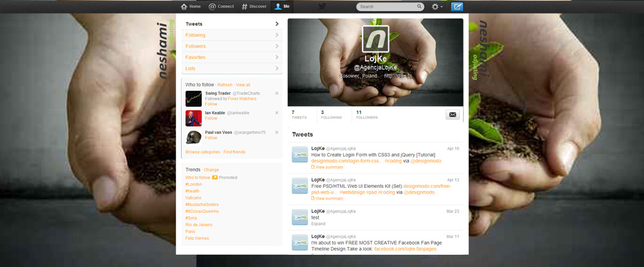The image size is (644, 267).
Task: Click the Promoted arrow badge icon
Action: pos(214,178)
